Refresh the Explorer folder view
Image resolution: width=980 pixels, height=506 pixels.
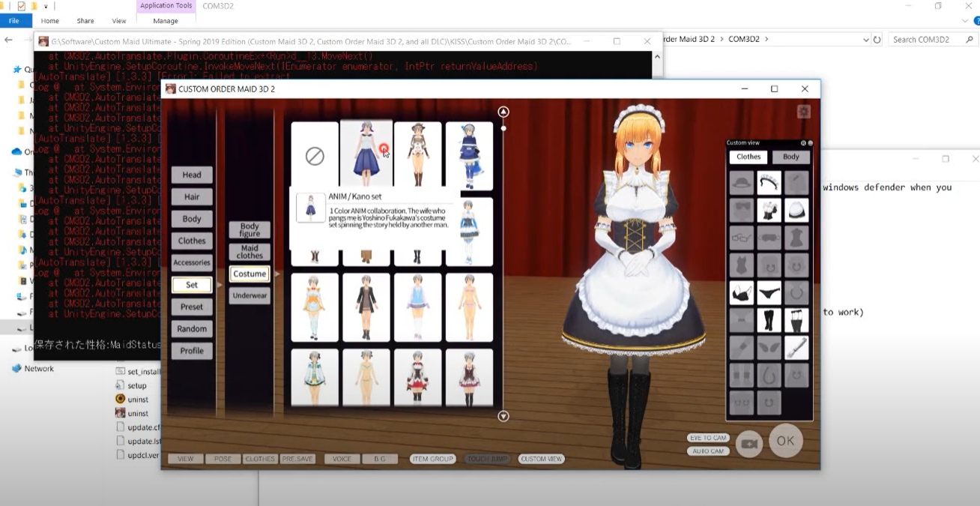click(x=877, y=40)
